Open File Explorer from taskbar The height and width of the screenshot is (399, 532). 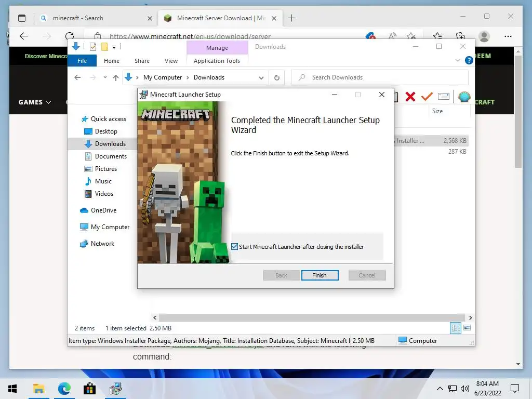38,389
